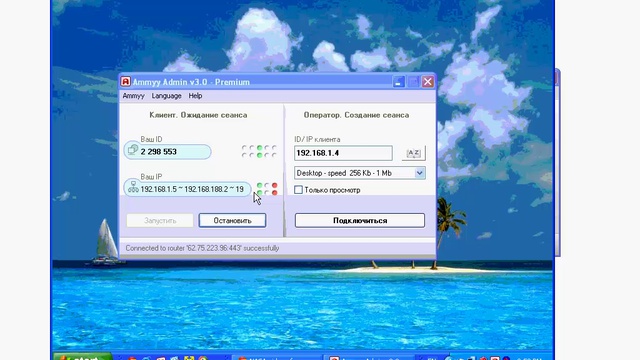640x360 pixels.
Task: Select the Ваш ID value 2 298 553
Action: (x=158, y=152)
